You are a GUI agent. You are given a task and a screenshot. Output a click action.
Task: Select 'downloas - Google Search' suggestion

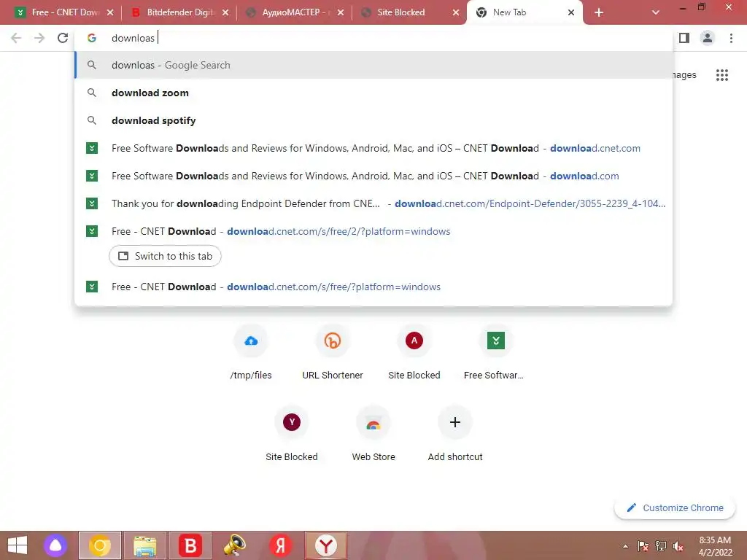coord(373,65)
